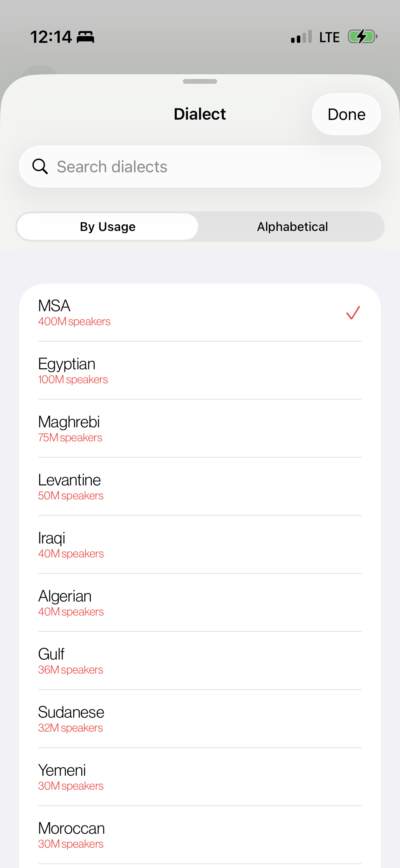Select Sudanese with 32M speakers

click(200, 718)
